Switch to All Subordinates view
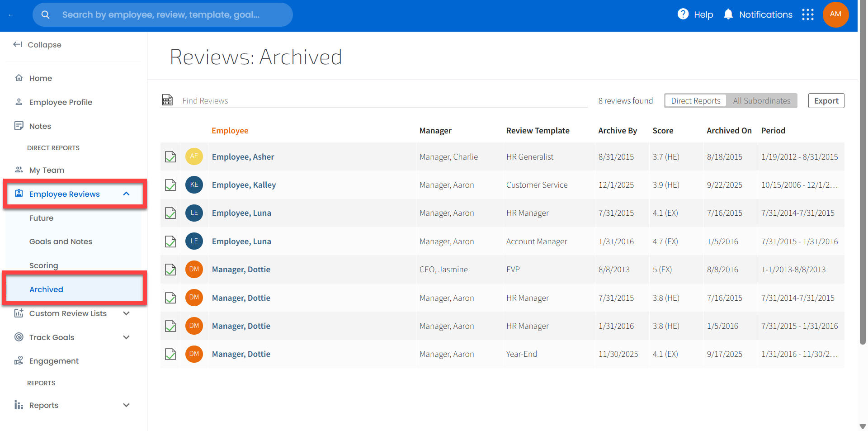This screenshot has height=431, width=868. [x=761, y=101]
